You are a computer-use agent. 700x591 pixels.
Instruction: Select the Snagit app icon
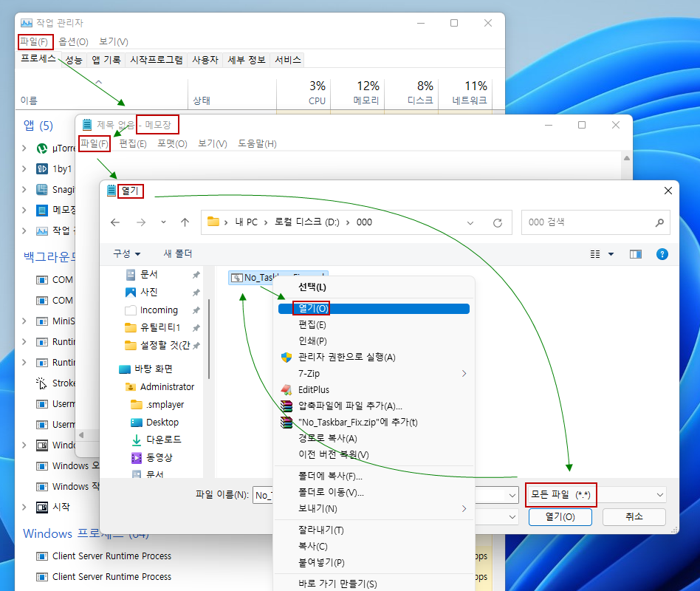42,189
